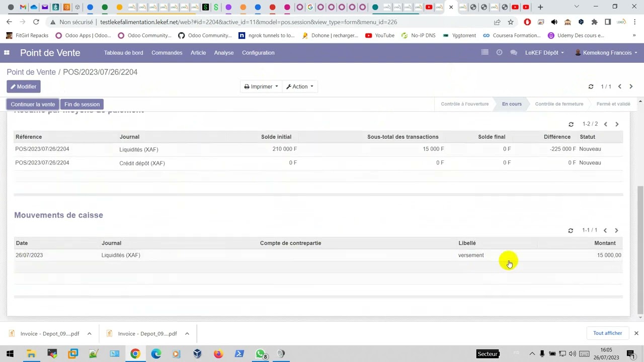Go to previous record in 1 / 1 pager
Viewport: 644px width, 362px height.
(x=620, y=86)
